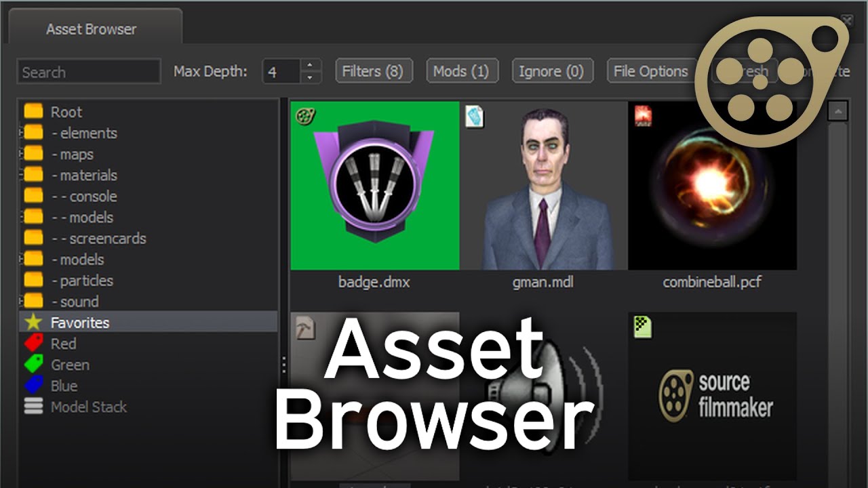Click the console folder icon
Screen dimensions: 868x488
33,197
